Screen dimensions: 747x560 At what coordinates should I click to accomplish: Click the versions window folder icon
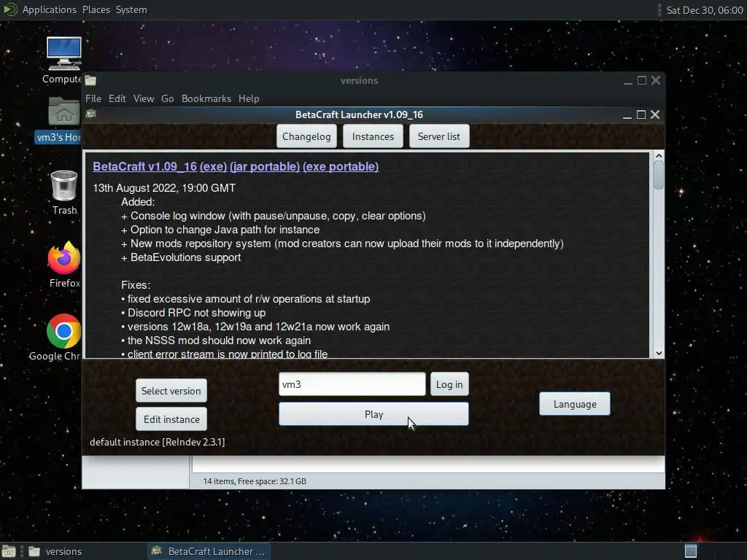[90, 80]
